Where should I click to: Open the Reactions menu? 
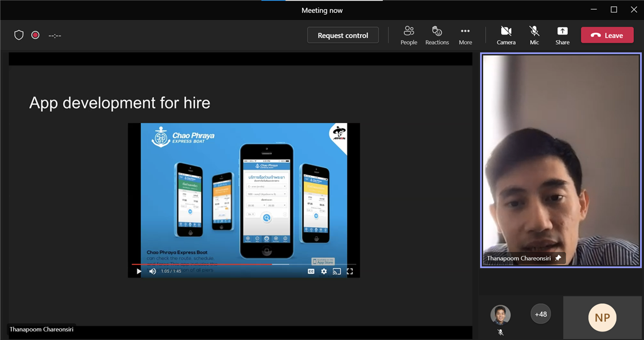pyautogui.click(x=437, y=35)
